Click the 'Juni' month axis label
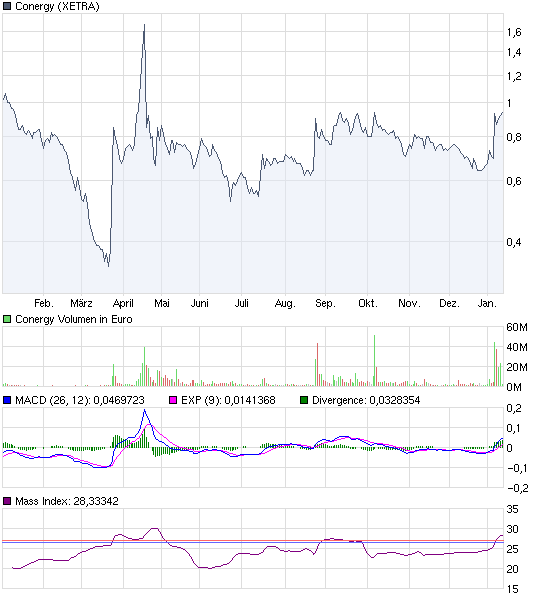Screen dimensions: 545x597 (x=200, y=303)
